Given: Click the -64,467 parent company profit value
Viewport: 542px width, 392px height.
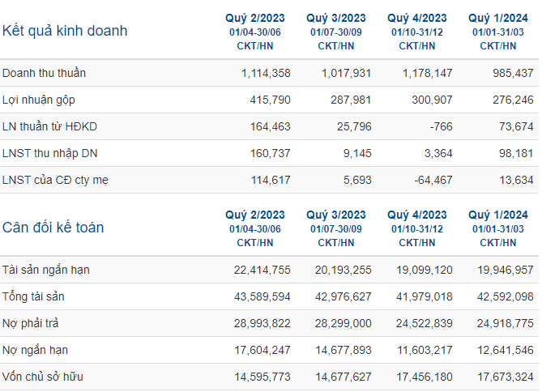Looking at the screenshot, I should coord(433,180).
